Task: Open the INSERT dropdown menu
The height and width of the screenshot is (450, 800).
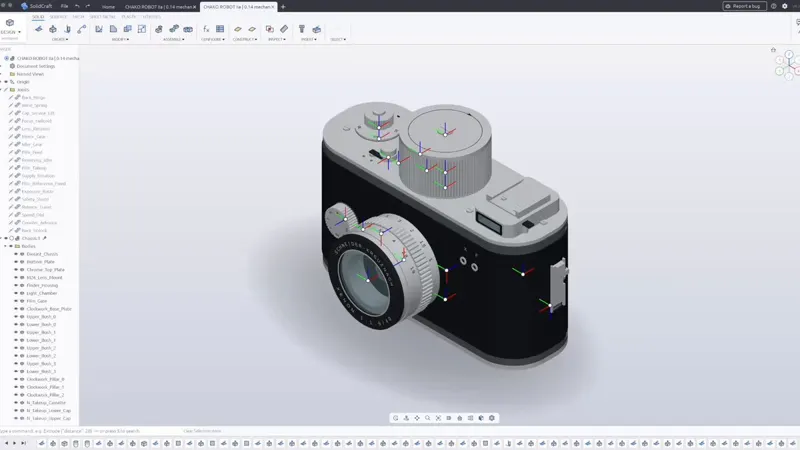Action: coord(309,39)
